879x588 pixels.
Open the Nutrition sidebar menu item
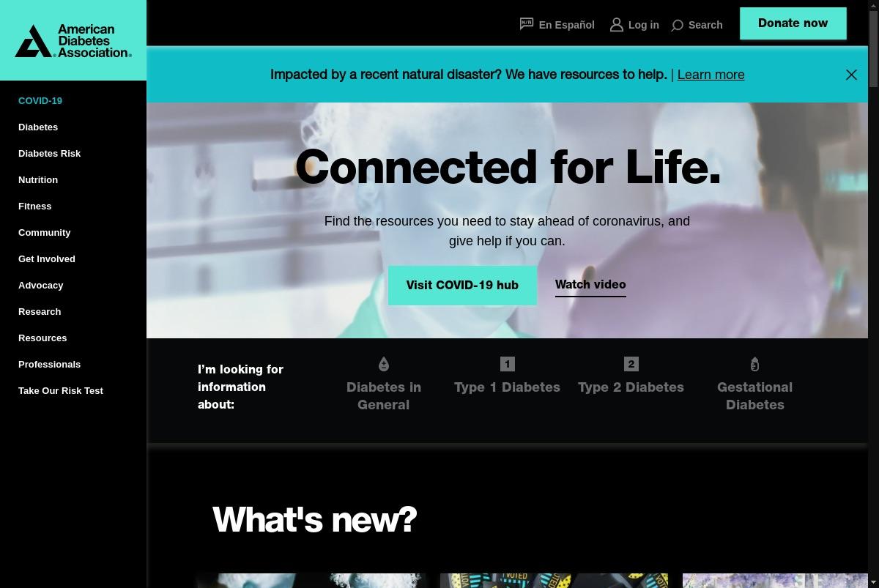tap(38, 179)
